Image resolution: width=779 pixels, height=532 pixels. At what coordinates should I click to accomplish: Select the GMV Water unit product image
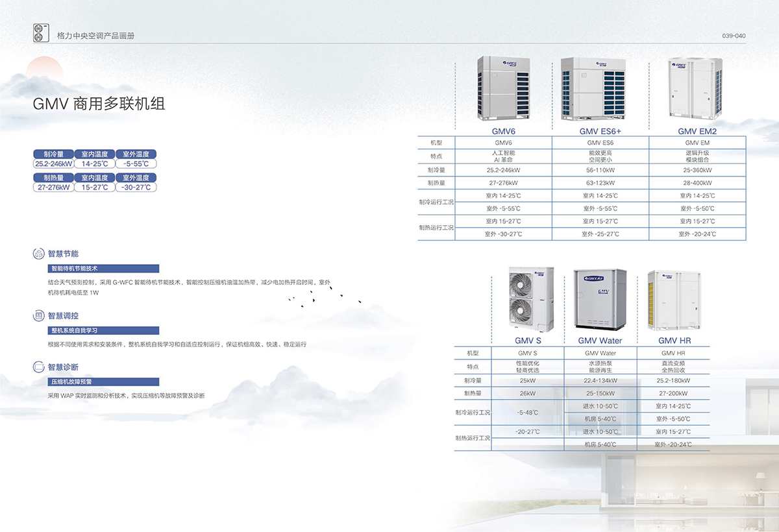(600, 300)
